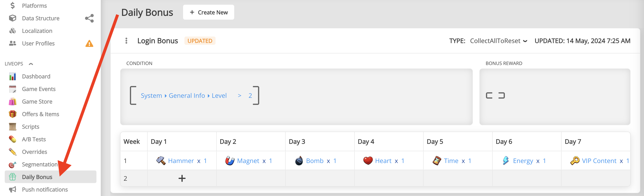This screenshot has width=644, height=196.
Task: Click the Push notifications megaphone icon
Action: click(13, 190)
